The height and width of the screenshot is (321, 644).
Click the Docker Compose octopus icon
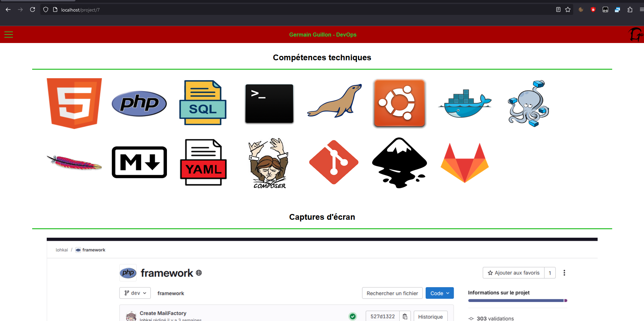(x=529, y=104)
